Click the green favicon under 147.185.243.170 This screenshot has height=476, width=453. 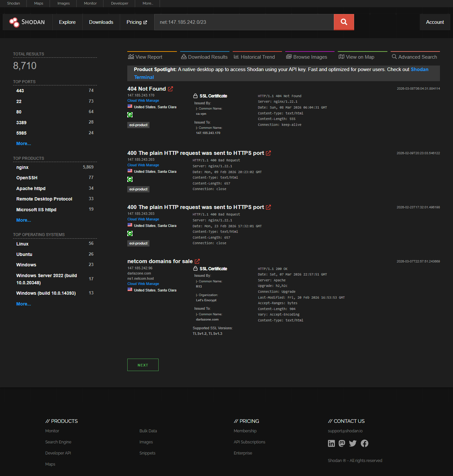(x=130, y=114)
